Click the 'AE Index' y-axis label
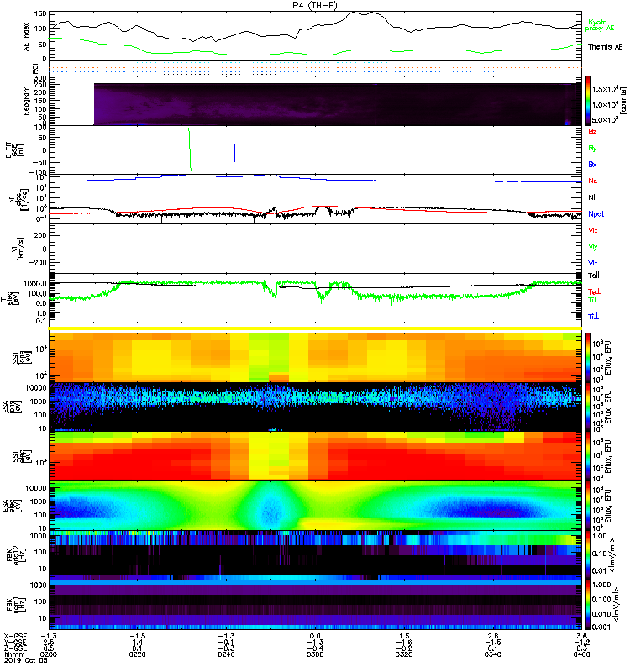 [27, 37]
